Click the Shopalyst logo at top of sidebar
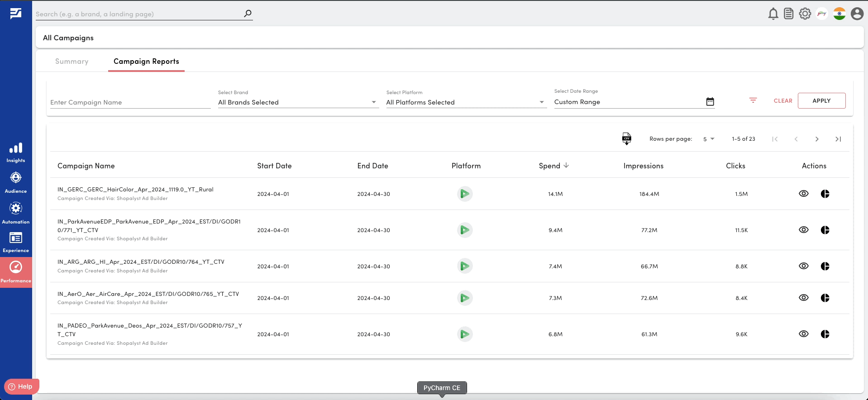 click(x=16, y=14)
